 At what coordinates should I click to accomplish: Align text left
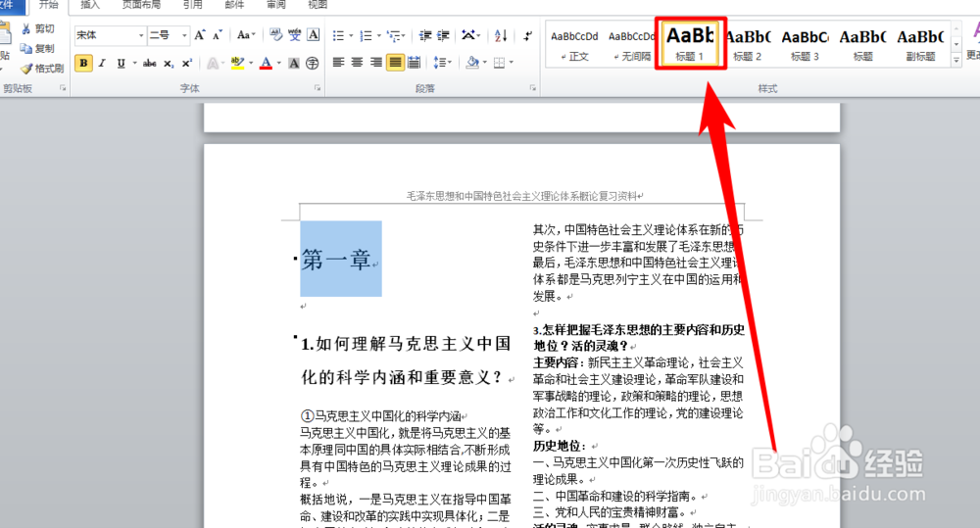(338, 63)
